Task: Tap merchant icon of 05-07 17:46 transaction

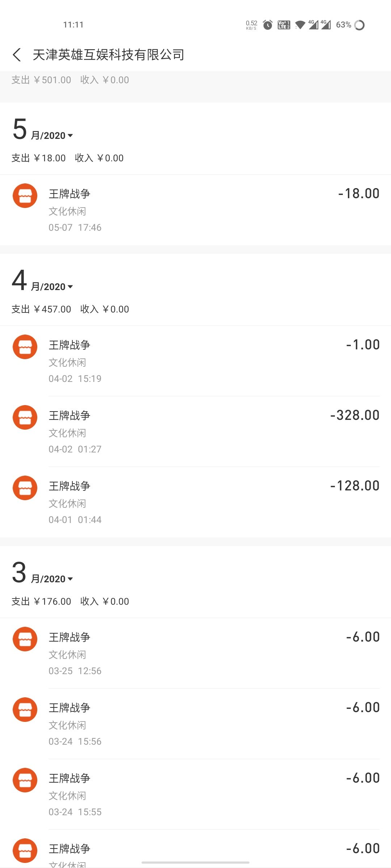Action: pos(25,196)
